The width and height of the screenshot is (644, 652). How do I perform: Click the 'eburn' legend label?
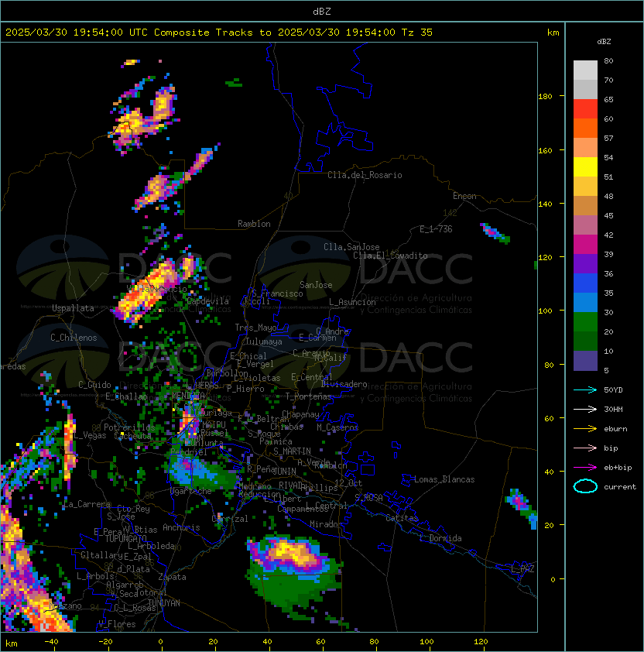[x=615, y=429]
